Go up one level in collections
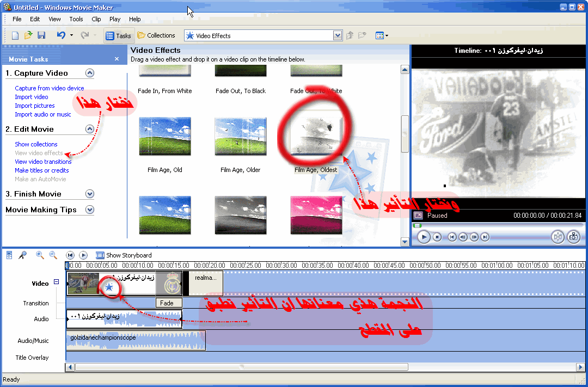The height and width of the screenshot is (387, 588). click(350, 35)
